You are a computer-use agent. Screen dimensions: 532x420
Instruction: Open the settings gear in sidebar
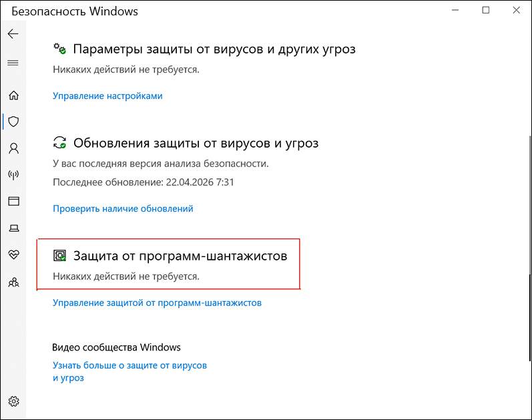pyautogui.click(x=13, y=401)
